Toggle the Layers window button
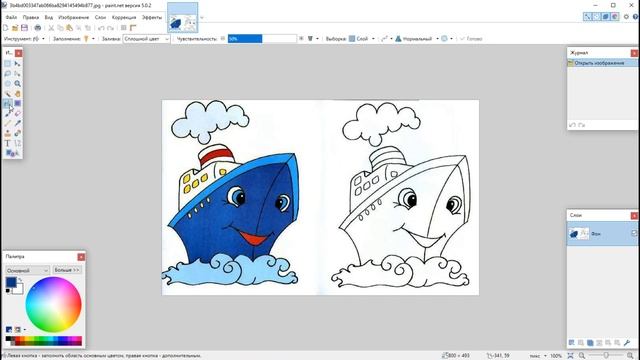Image resolution: width=640 pixels, height=360 pixels. [606, 17]
